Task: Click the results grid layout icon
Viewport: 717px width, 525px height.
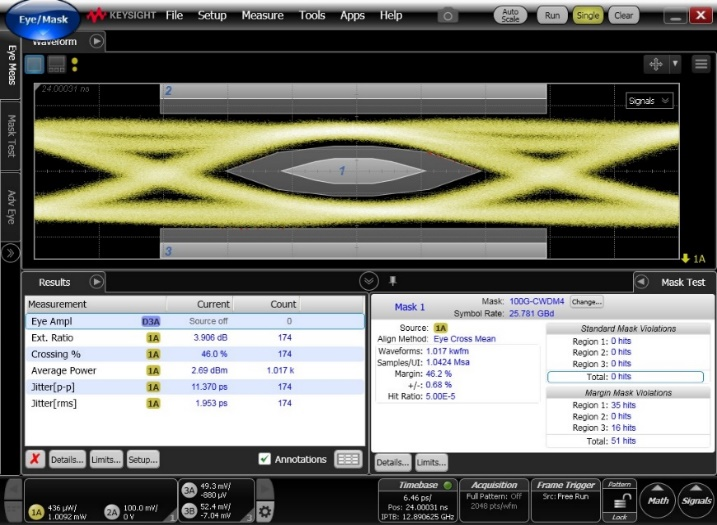Action: click(x=348, y=460)
